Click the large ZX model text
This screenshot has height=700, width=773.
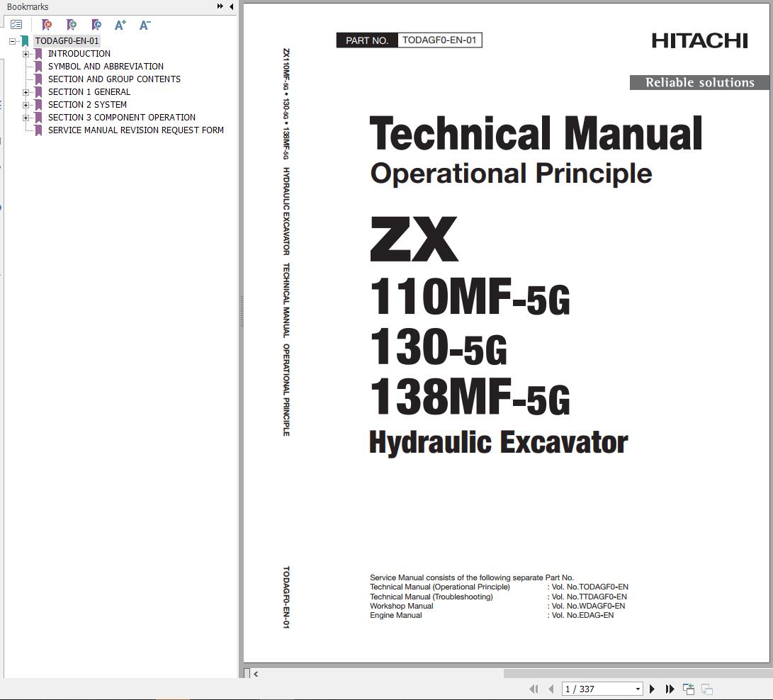coord(414,239)
